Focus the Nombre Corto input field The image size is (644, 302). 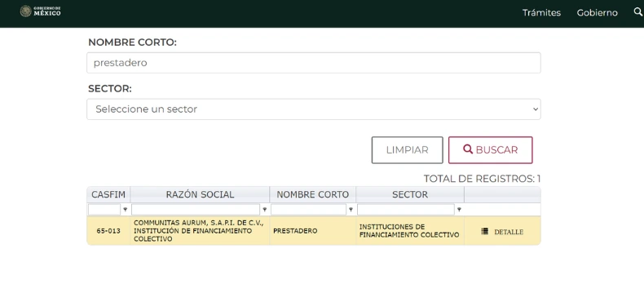(313, 63)
